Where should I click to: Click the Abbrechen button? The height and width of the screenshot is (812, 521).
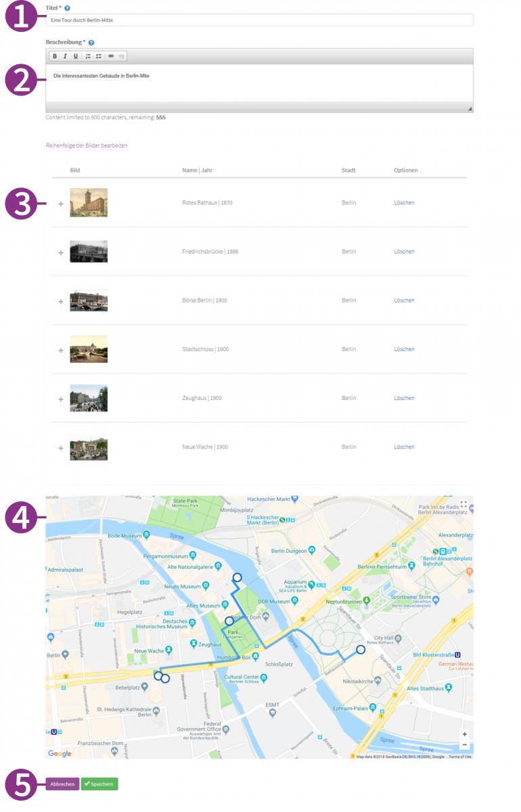pyautogui.click(x=62, y=784)
